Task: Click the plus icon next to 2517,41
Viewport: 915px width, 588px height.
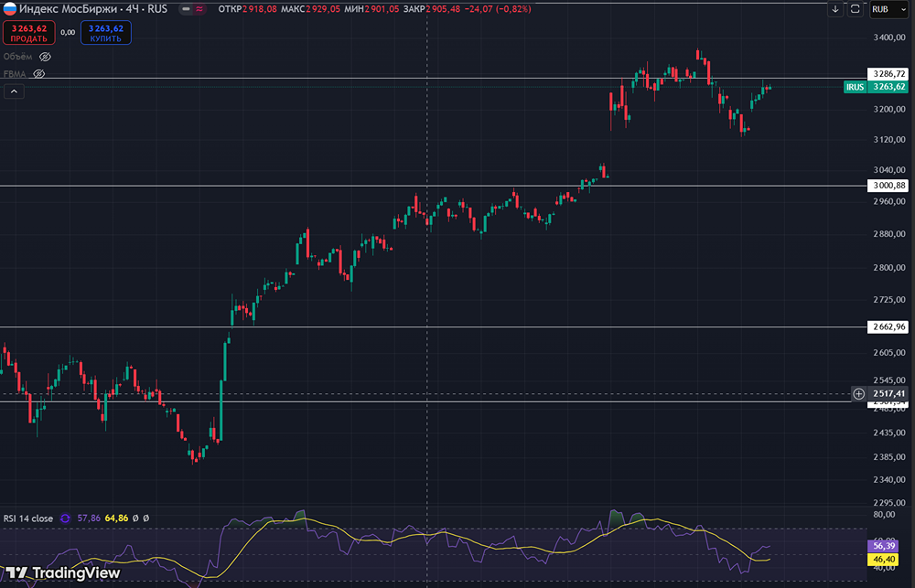Action: (x=858, y=394)
